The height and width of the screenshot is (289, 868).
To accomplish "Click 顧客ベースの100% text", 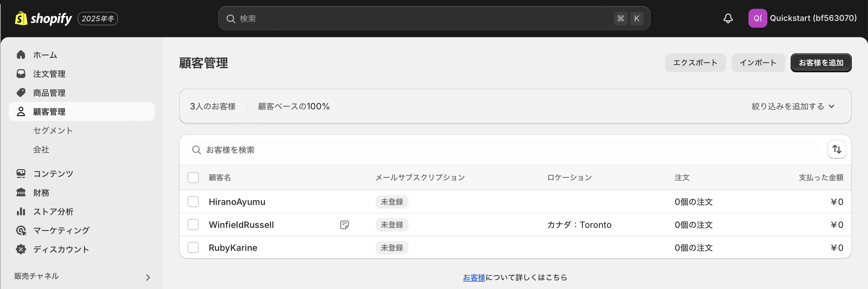I will pyautogui.click(x=294, y=106).
